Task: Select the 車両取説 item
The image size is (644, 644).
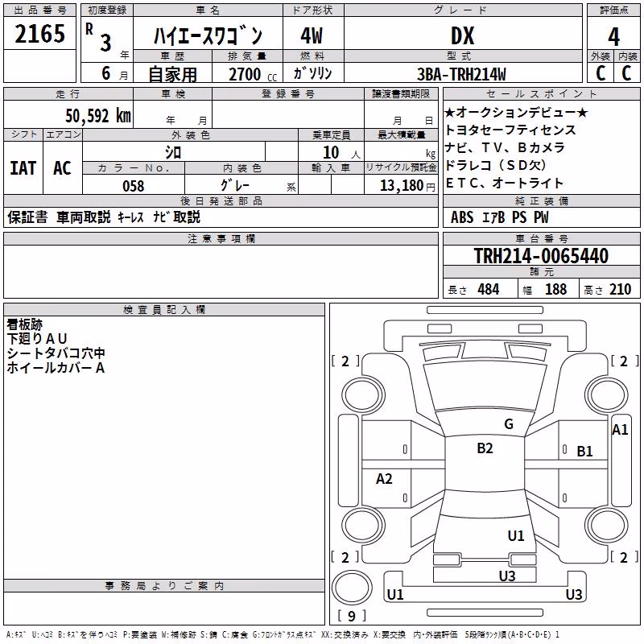Action: click(x=84, y=217)
